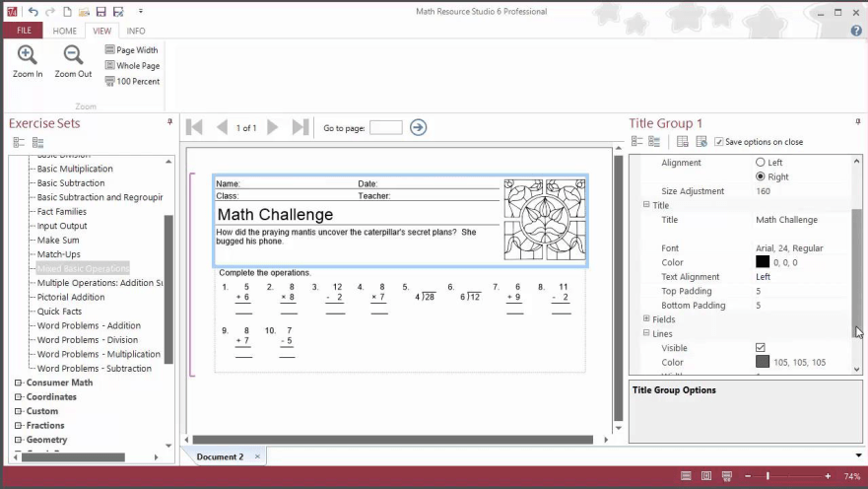
Task: Expand the Consumer Math tree node
Action: pyautogui.click(x=18, y=383)
